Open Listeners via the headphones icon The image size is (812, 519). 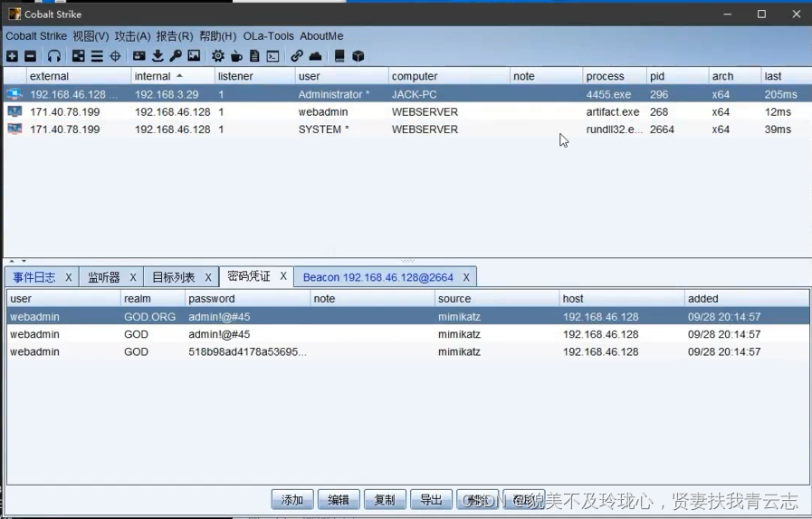tap(54, 56)
